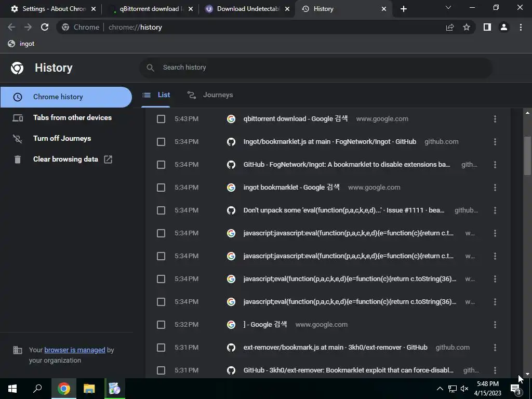Go forward using the forward arrow
The width and height of the screenshot is (532, 399).
tap(28, 27)
